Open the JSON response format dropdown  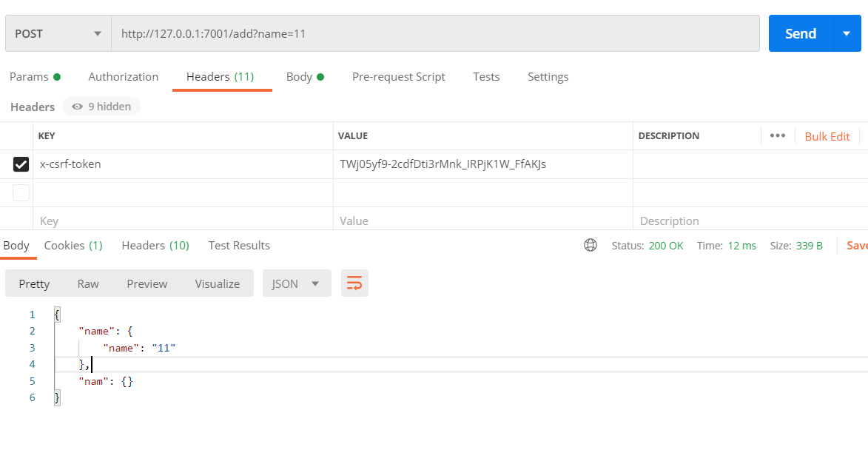[x=296, y=283]
